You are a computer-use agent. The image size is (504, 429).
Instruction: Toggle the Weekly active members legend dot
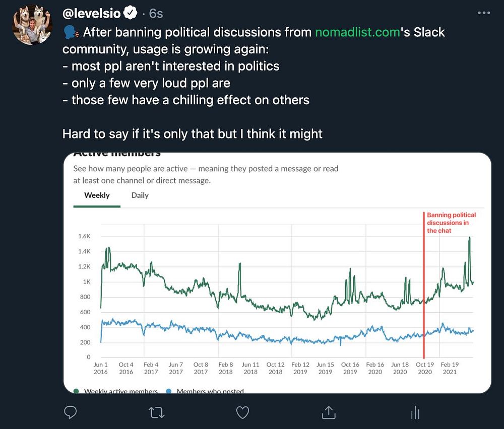[76, 391]
